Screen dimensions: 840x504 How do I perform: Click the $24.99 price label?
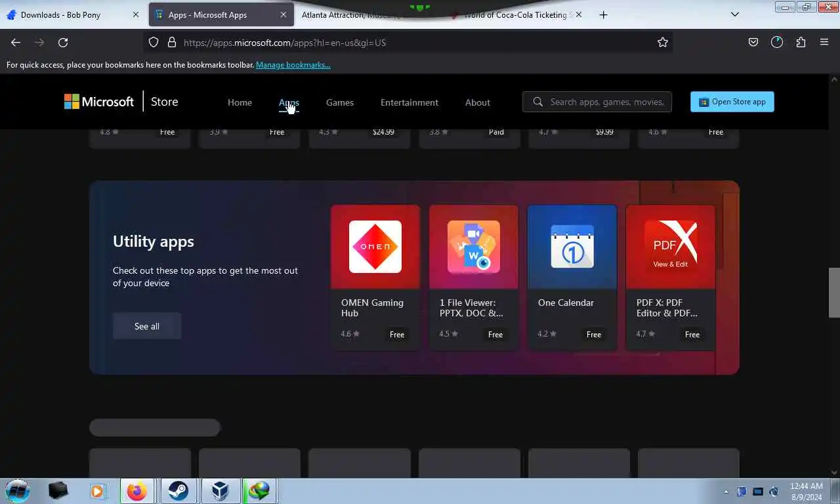coord(383,132)
